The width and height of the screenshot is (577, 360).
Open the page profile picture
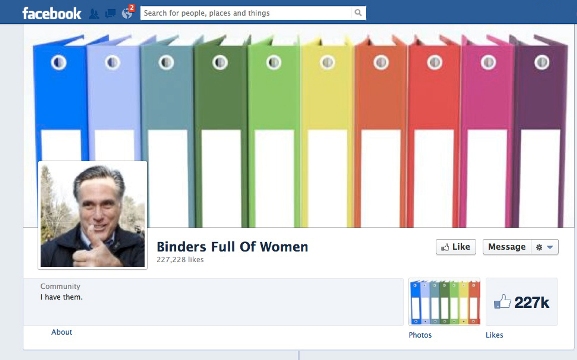coord(93,215)
